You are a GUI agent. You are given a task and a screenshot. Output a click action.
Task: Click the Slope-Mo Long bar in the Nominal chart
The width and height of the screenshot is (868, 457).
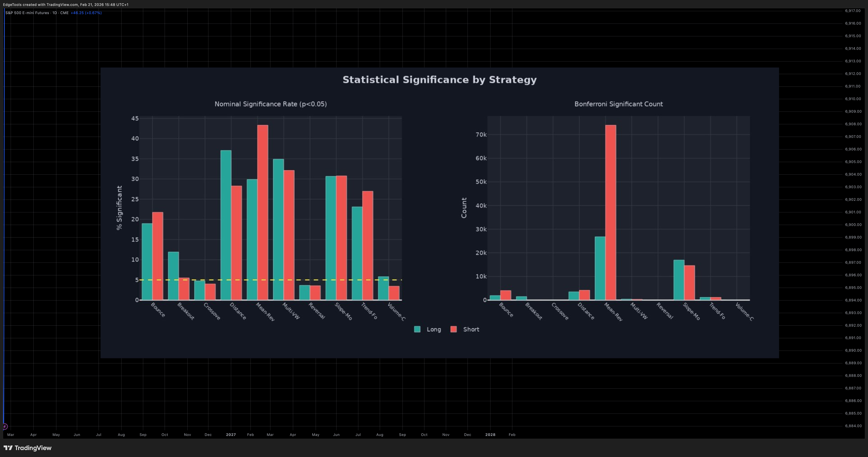pyautogui.click(x=331, y=238)
